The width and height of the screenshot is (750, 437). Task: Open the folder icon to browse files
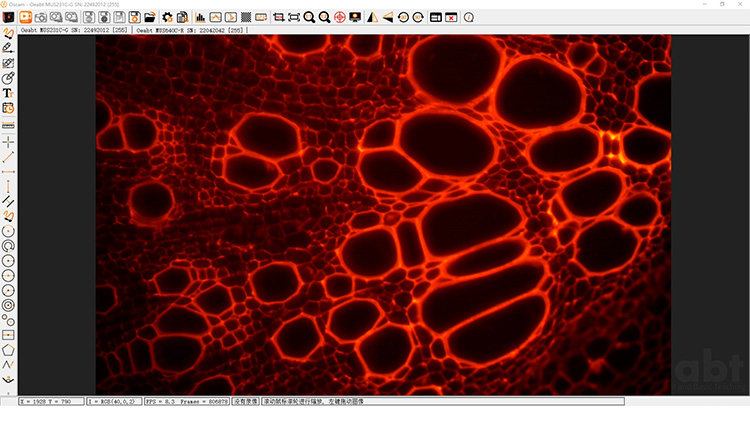pyautogui.click(x=150, y=18)
